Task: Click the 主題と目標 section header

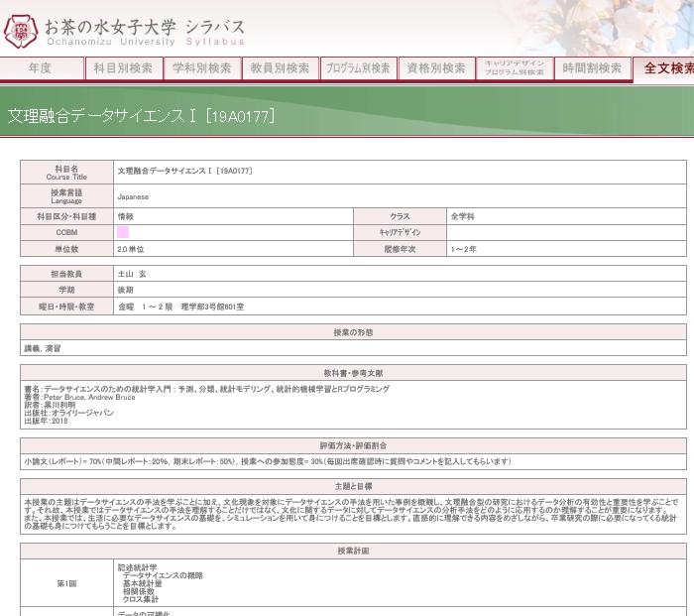Action: (x=353, y=487)
